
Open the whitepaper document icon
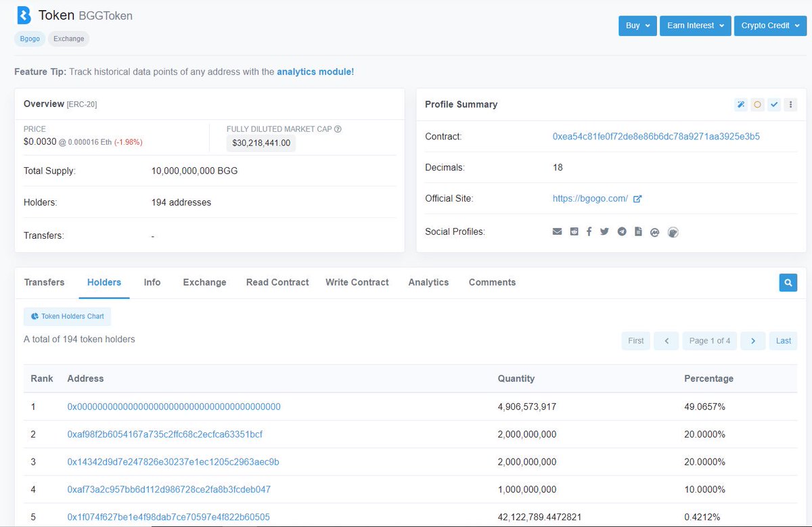[x=638, y=231]
